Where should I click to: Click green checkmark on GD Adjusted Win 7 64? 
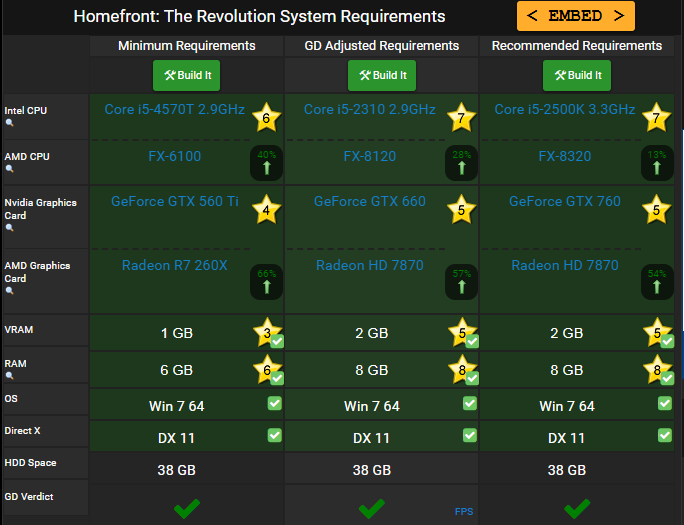[x=470, y=403]
